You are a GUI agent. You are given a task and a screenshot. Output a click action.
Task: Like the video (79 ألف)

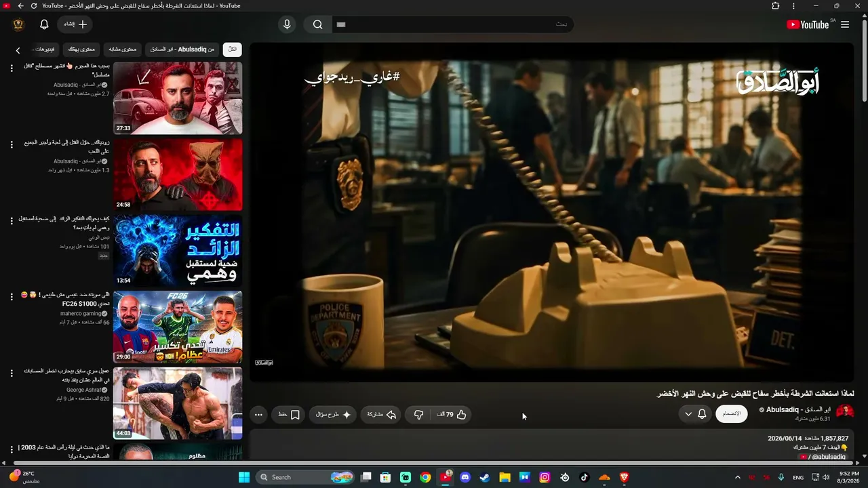coord(452,414)
